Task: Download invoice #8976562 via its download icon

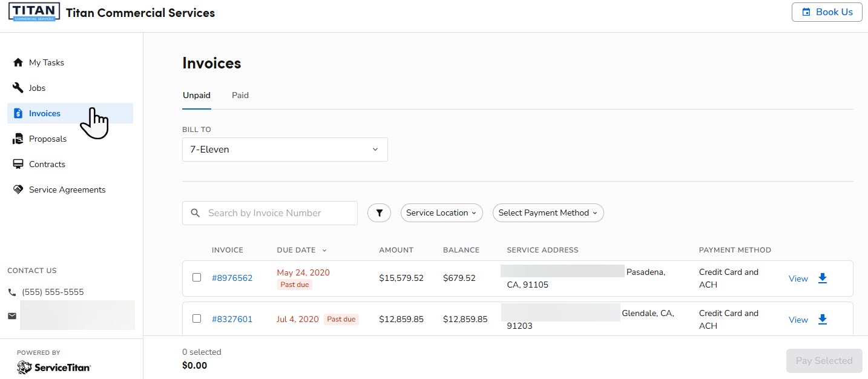Action: point(823,278)
